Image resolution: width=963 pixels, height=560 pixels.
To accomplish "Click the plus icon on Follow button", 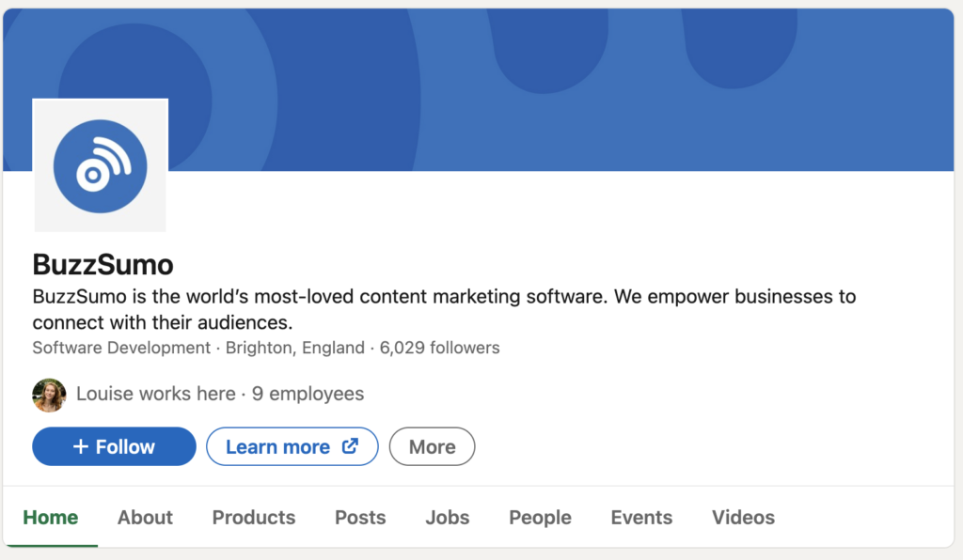I will click(81, 447).
